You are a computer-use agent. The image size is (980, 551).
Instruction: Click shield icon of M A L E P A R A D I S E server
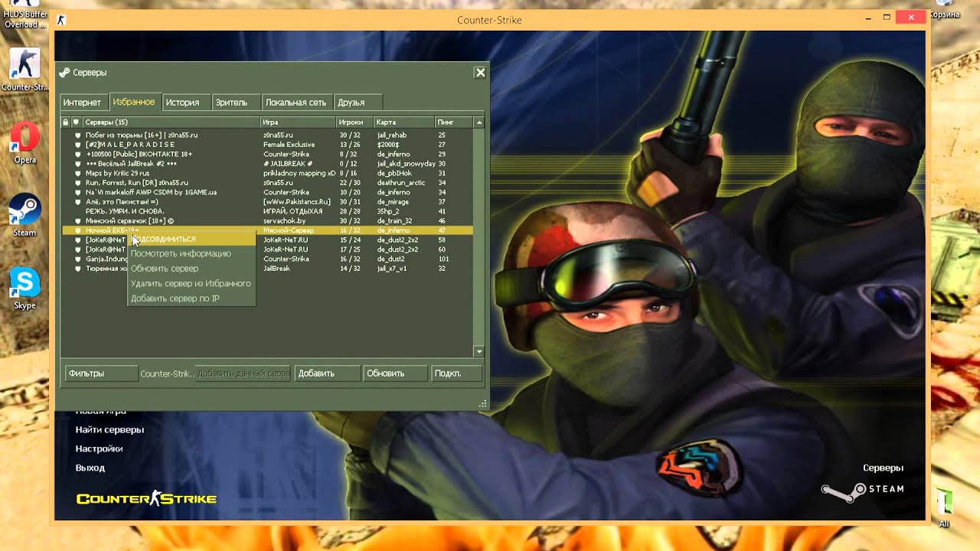tap(78, 145)
